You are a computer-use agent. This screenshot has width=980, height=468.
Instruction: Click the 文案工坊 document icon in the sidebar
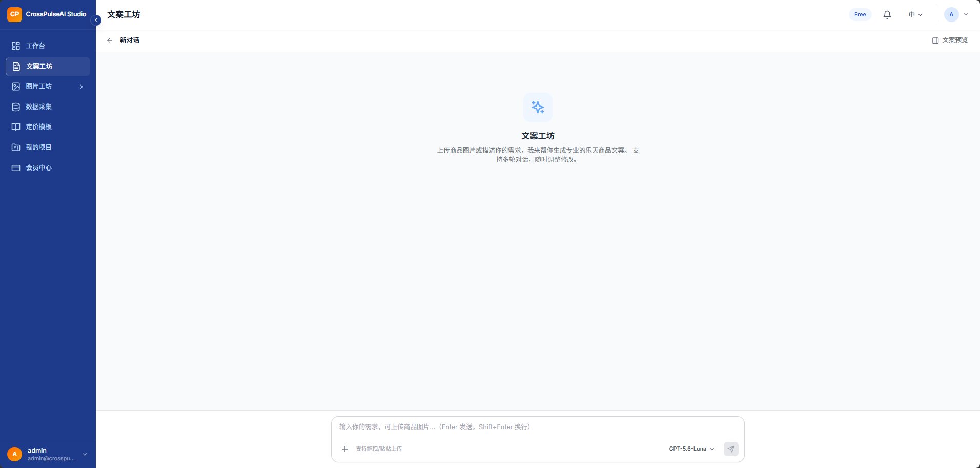pyautogui.click(x=16, y=67)
